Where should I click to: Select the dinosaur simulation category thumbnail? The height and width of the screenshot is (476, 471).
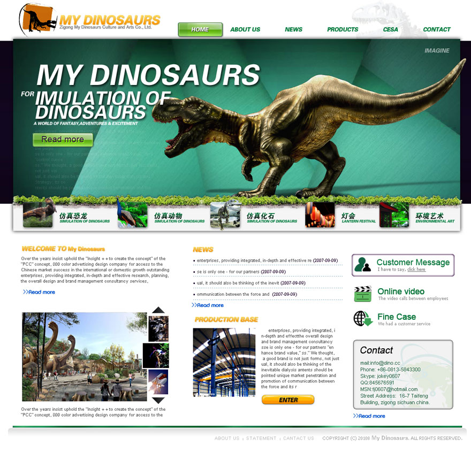point(38,215)
